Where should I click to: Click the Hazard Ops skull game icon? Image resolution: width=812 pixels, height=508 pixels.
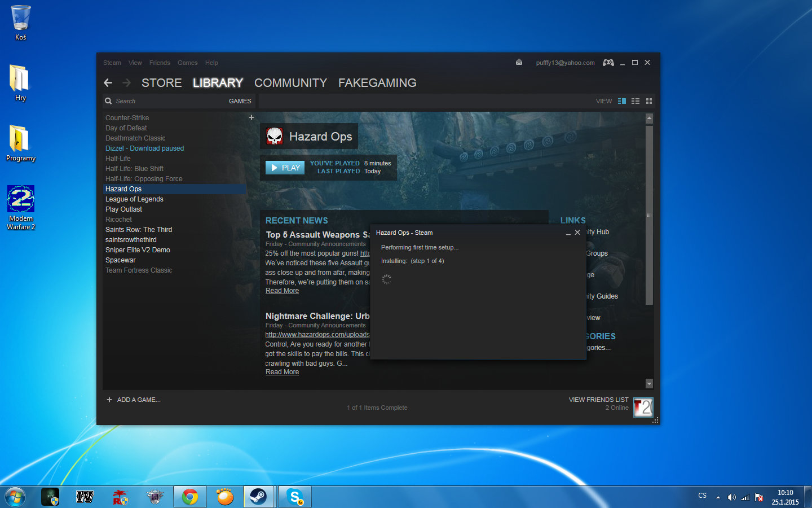(x=275, y=136)
